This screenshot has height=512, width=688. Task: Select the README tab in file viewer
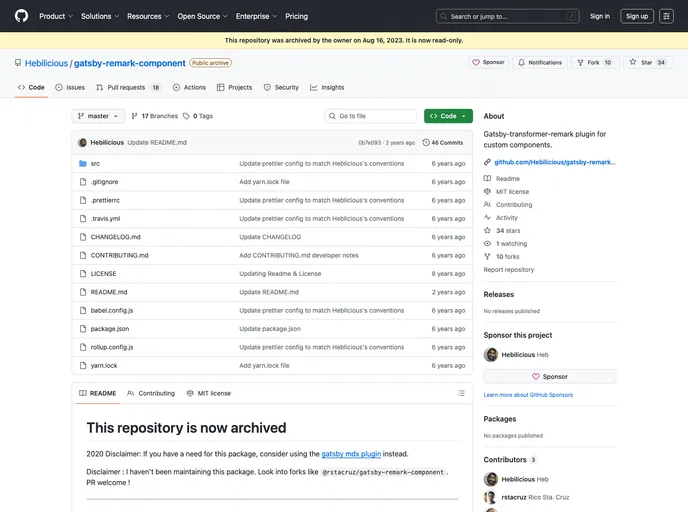pos(97,394)
